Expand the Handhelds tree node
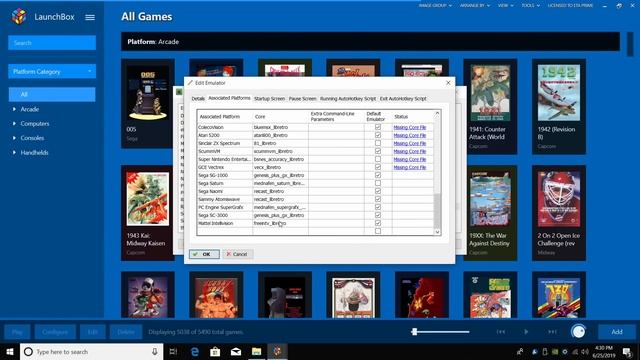The height and width of the screenshot is (360, 640). [x=14, y=152]
